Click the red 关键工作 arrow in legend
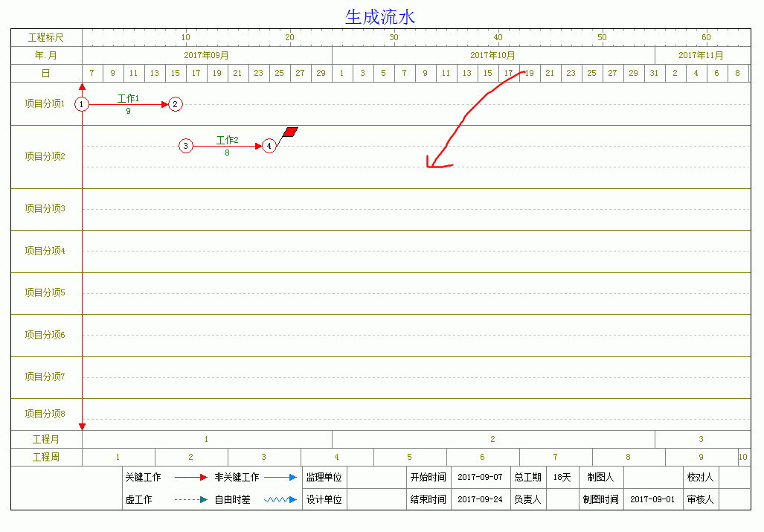The image size is (764, 532). pyautogui.click(x=190, y=478)
